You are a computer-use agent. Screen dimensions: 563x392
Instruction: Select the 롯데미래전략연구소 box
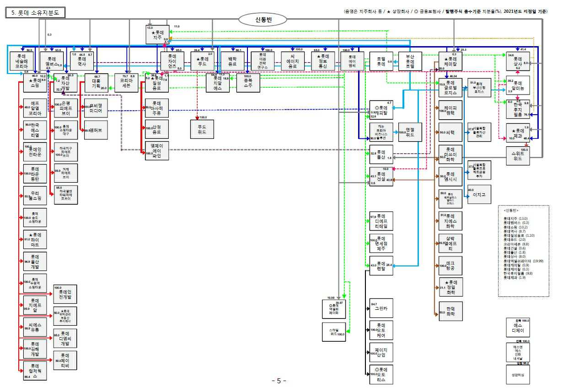(x=263, y=62)
